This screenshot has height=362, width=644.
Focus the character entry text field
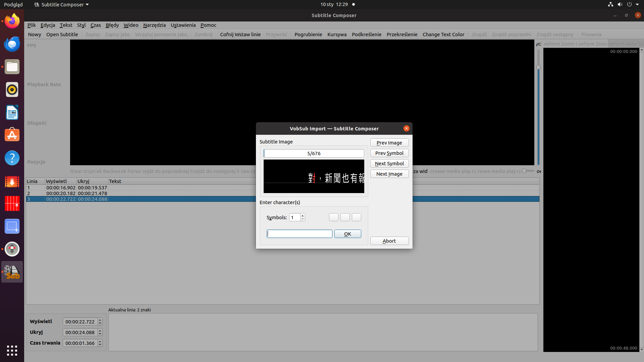[300, 234]
